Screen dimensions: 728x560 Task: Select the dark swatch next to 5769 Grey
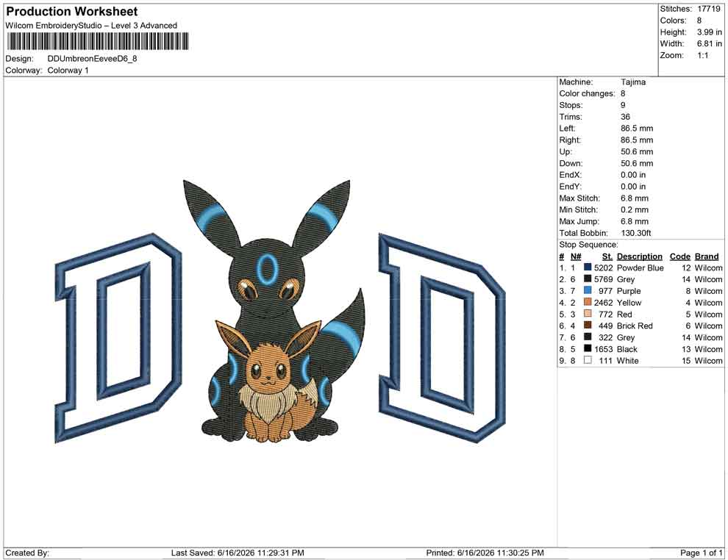tap(588, 279)
